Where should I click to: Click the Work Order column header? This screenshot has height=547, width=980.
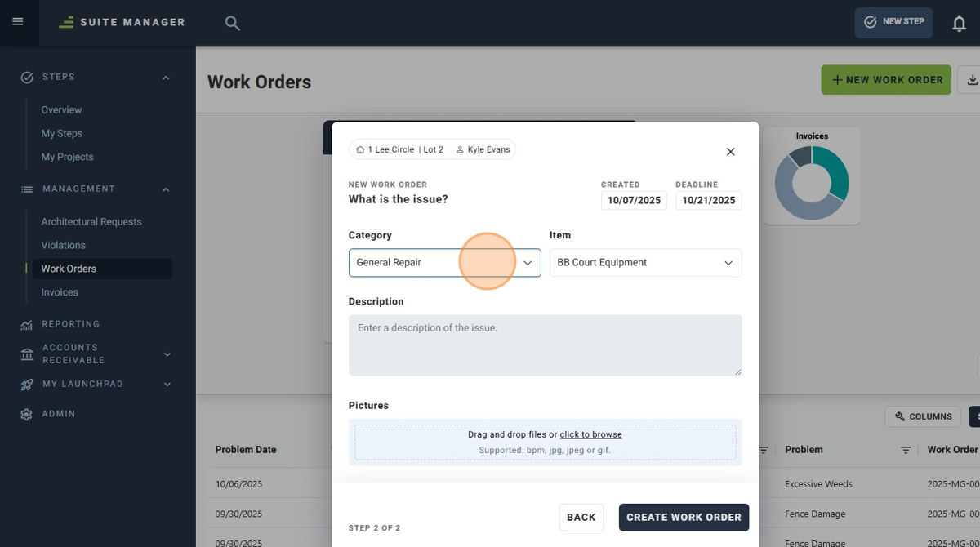click(953, 450)
